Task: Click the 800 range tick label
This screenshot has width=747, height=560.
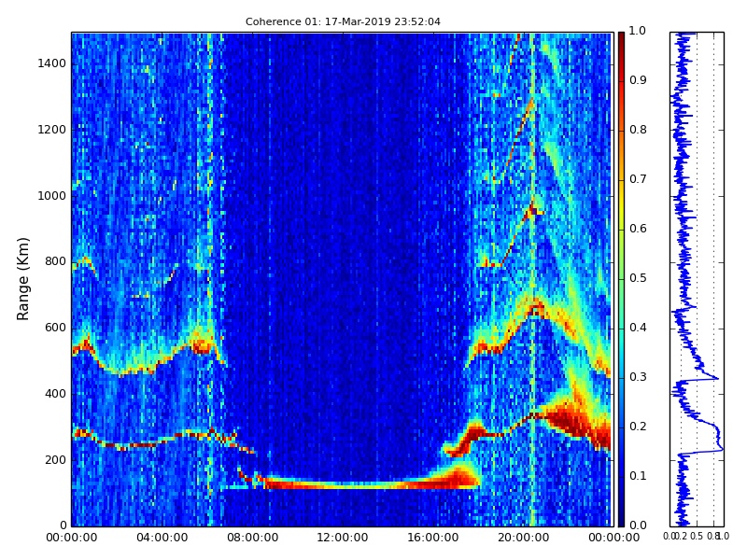Action: [56, 261]
